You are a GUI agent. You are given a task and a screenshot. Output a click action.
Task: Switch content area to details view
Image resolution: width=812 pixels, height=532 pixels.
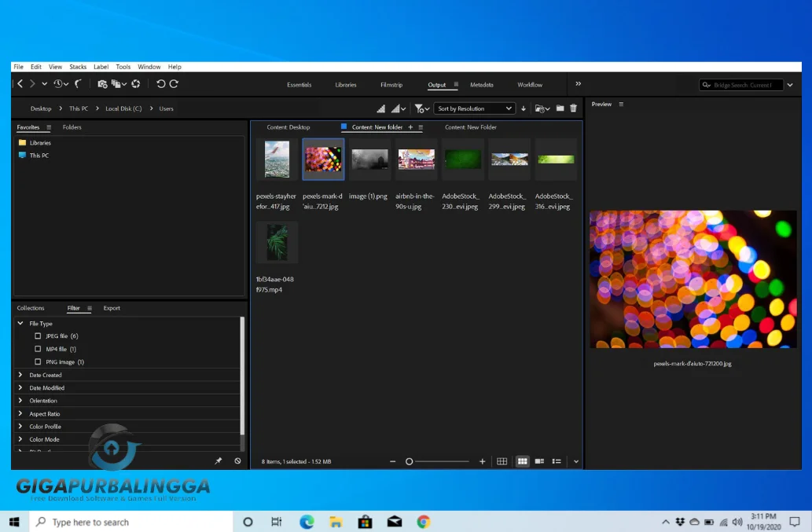[x=539, y=461]
